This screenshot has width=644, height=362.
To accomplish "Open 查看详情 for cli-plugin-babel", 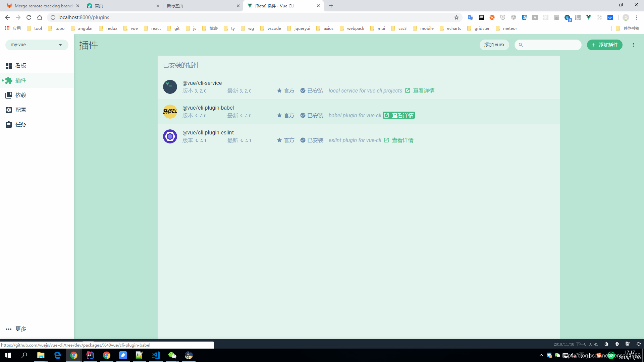I will [x=399, y=116].
